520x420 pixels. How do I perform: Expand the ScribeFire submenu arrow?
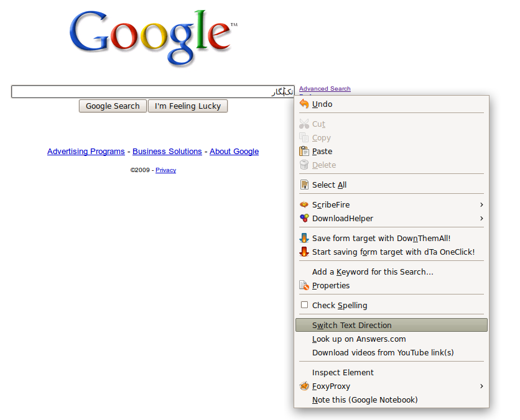click(481, 204)
